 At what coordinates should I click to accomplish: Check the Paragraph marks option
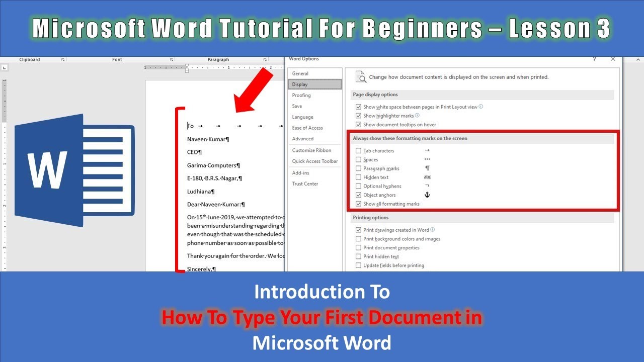point(358,168)
